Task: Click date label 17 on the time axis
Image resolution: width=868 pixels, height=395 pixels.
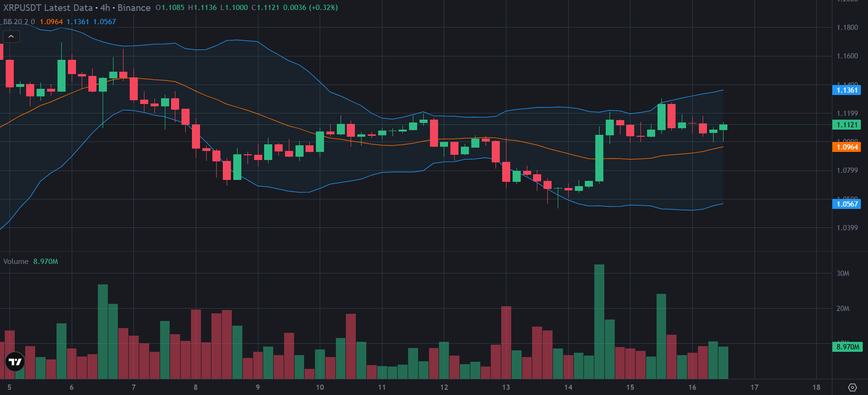Action: [x=754, y=387]
